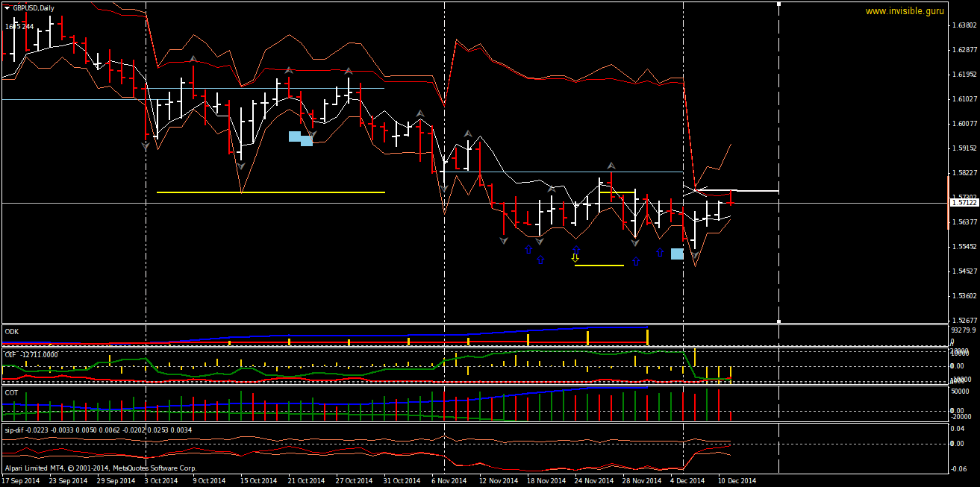This screenshot has width=980, height=487.
Task: Click the current price label 1.57122
Action: click(x=964, y=202)
